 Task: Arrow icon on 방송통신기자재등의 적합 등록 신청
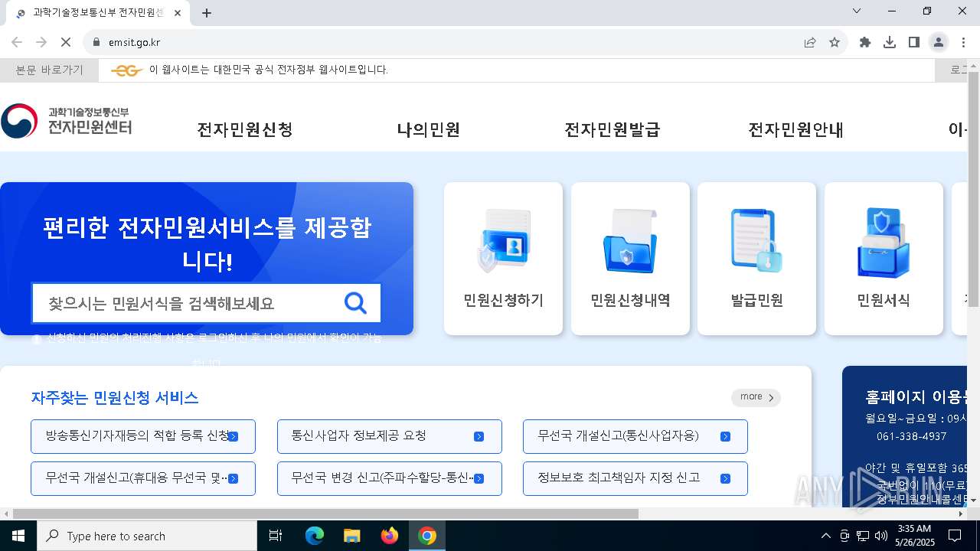[x=234, y=436]
